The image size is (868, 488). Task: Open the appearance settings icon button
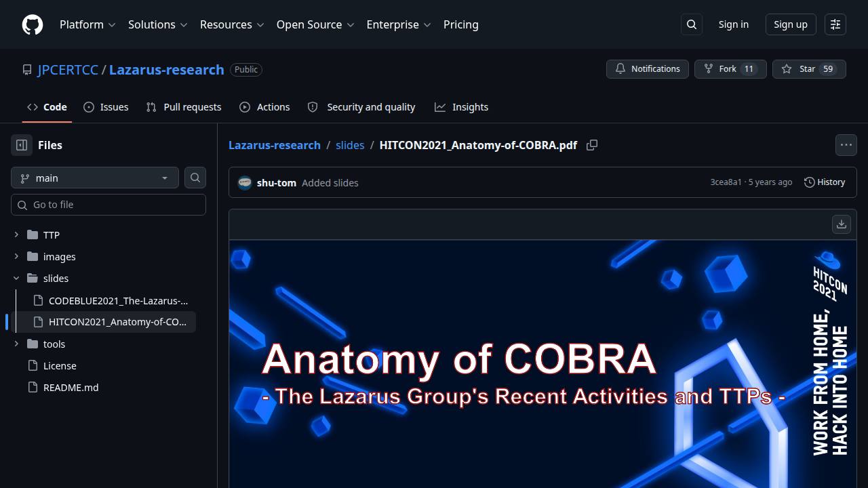tap(835, 24)
